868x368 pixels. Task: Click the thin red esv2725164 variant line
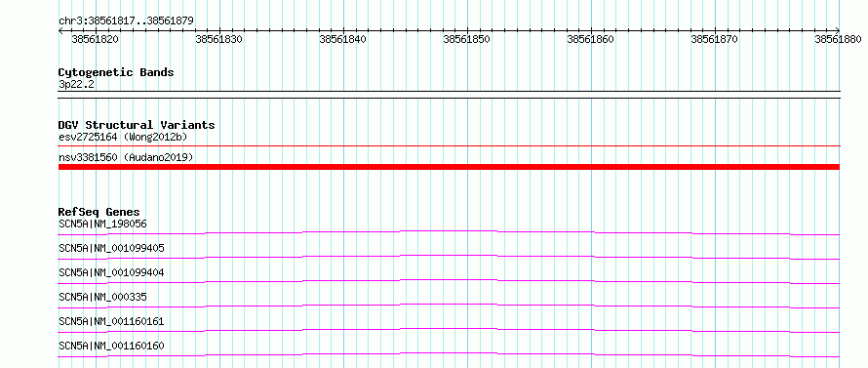[449, 146]
